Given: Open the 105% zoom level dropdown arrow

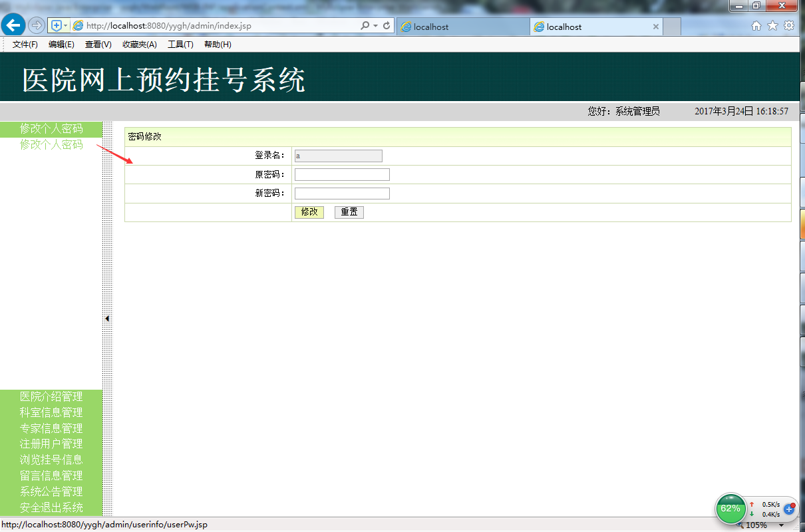Looking at the screenshot, I should (x=781, y=525).
